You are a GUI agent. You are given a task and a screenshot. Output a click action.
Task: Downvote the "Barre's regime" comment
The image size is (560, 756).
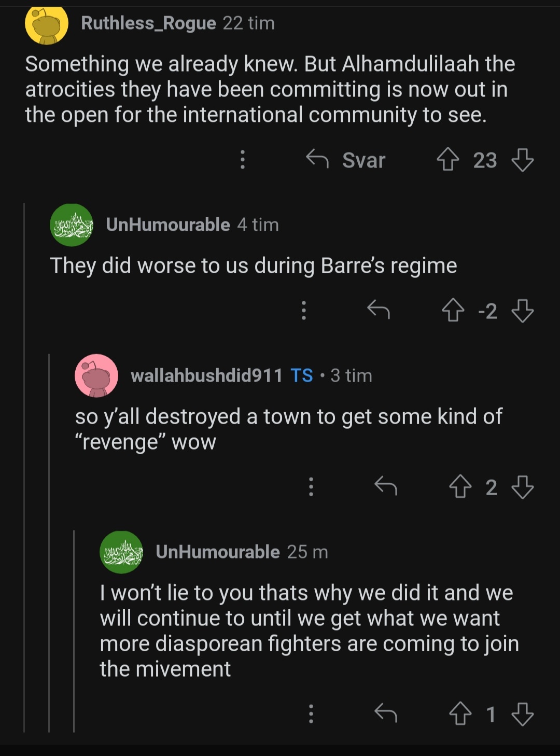(x=522, y=311)
